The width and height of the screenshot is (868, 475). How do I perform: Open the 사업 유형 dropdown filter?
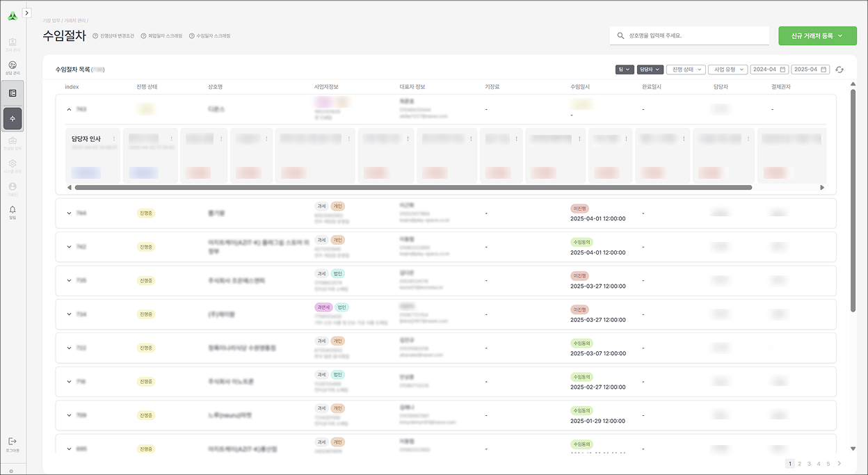pyautogui.click(x=728, y=70)
